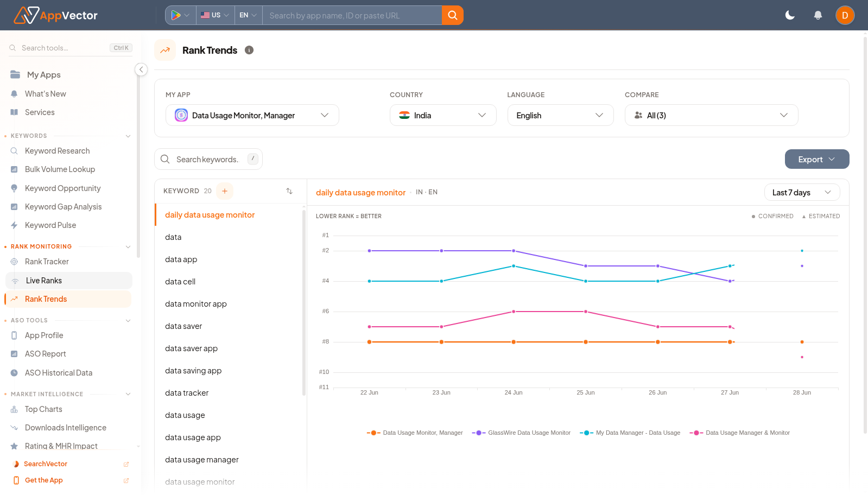Viewport: 868px width, 495px height.
Task: Click the orange search magnifier button
Action: (x=453, y=15)
